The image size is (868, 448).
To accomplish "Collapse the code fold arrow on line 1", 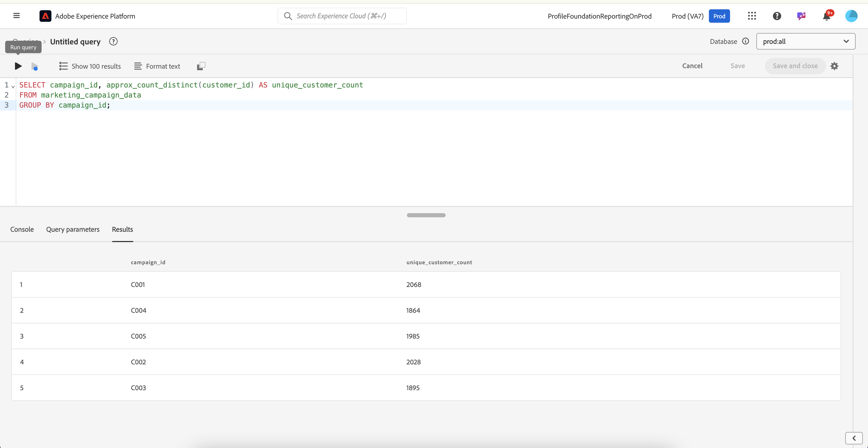I will pyautogui.click(x=13, y=86).
